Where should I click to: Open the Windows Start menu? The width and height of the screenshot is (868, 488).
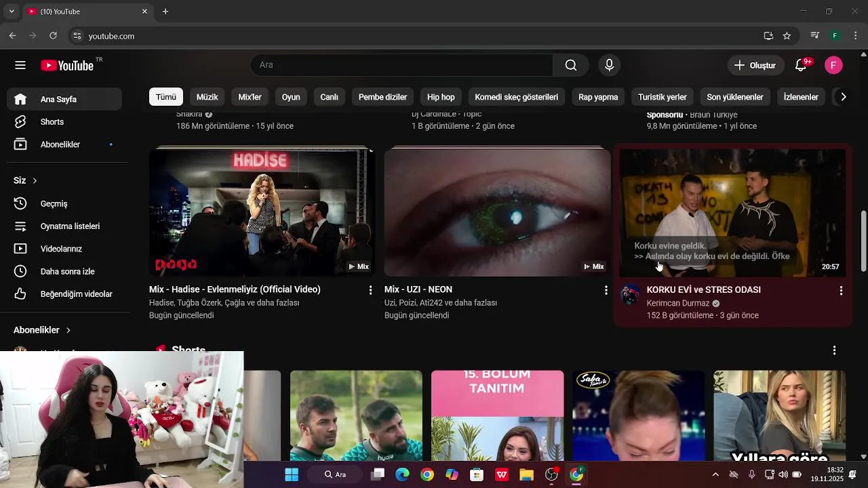292,474
